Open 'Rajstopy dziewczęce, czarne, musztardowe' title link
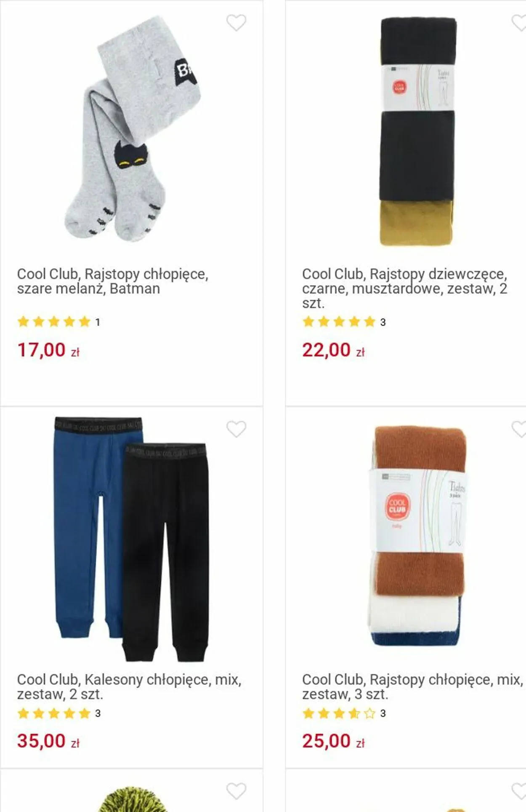Image resolution: width=526 pixels, height=812 pixels. tap(405, 288)
